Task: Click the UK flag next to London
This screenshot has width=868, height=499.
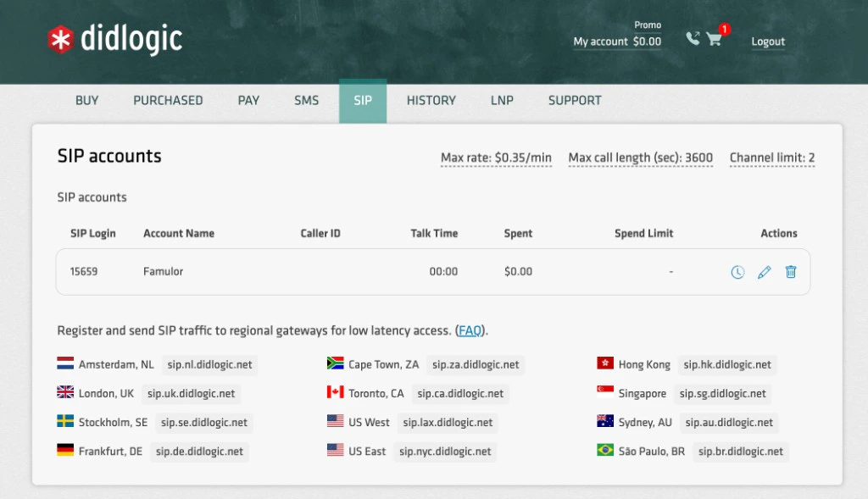Action: 65,391
